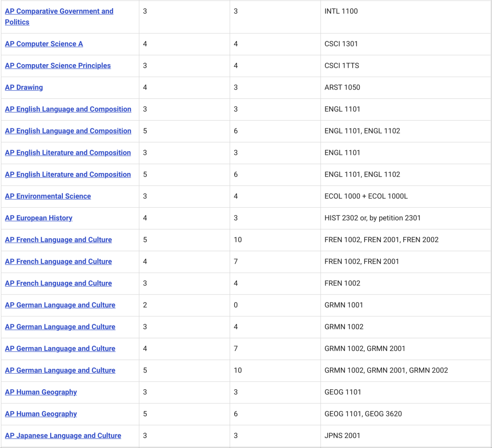This screenshot has height=448, width=492.
Task: Open the AP Drawing link
Action: [x=24, y=87]
